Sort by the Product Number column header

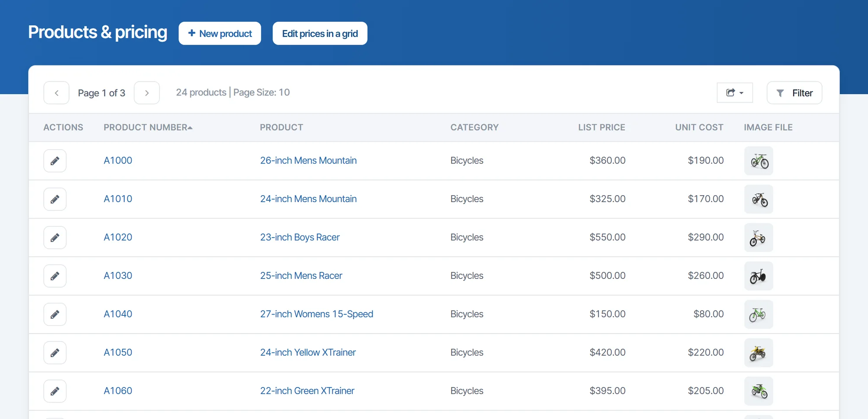(148, 128)
